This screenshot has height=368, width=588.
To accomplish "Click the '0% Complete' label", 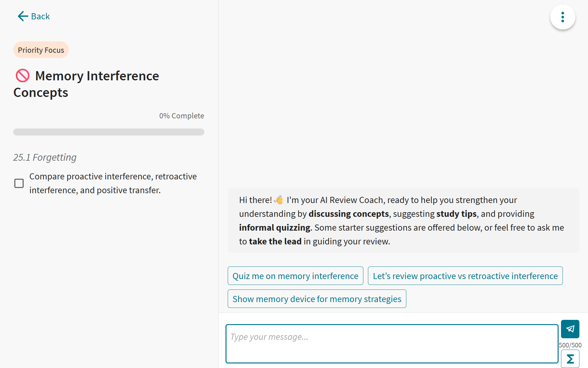I will click(x=181, y=116).
